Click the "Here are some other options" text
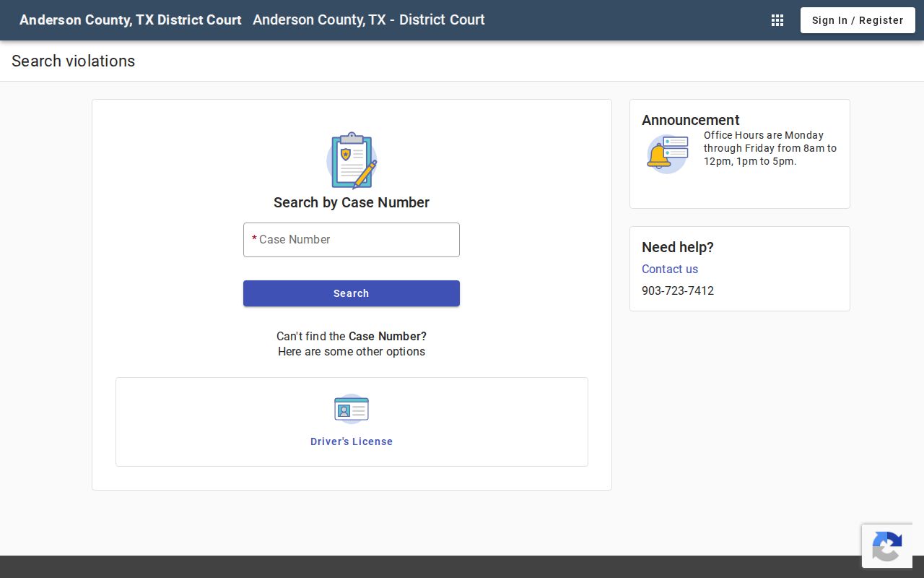Screen dimensions: 924x578 tap(352, 352)
